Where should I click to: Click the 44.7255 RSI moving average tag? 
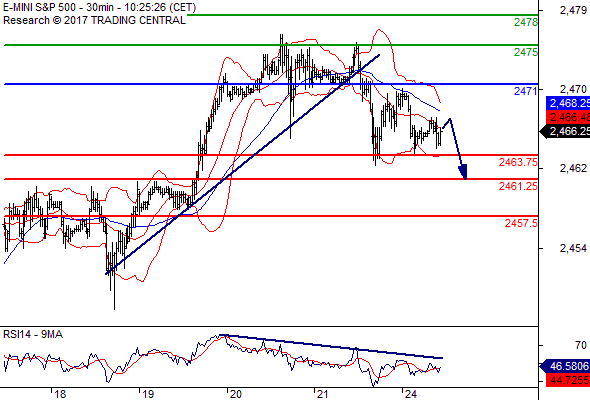pyautogui.click(x=568, y=380)
